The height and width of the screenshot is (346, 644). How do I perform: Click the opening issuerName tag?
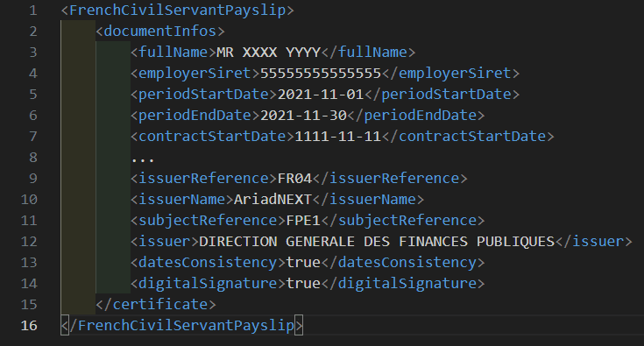point(182,200)
